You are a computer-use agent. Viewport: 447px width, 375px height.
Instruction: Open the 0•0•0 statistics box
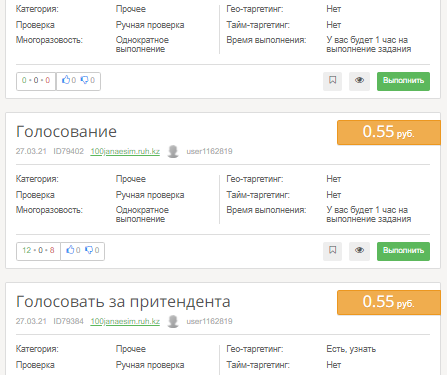[x=36, y=81]
